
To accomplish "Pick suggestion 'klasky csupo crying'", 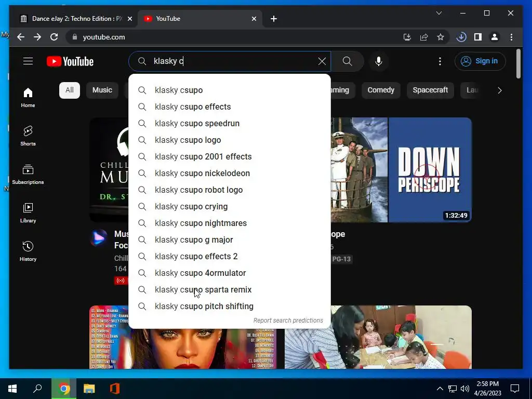I will click(x=230, y=206).
